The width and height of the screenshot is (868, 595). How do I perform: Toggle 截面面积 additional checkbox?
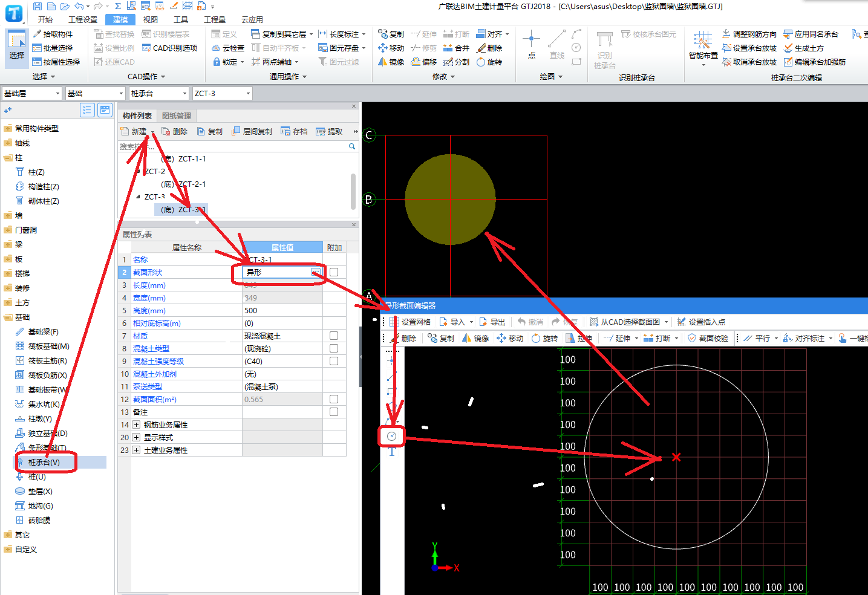pyautogui.click(x=334, y=399)
